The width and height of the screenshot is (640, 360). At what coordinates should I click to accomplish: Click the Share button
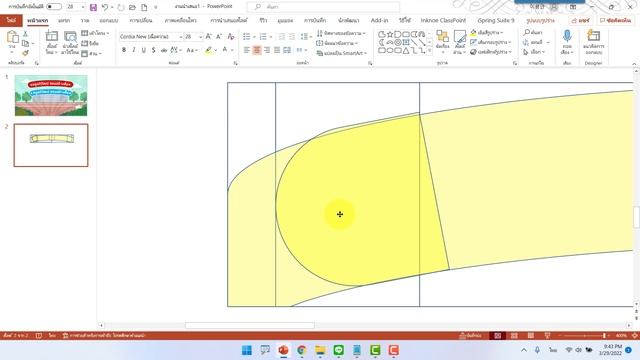click(x=581, y=20)
